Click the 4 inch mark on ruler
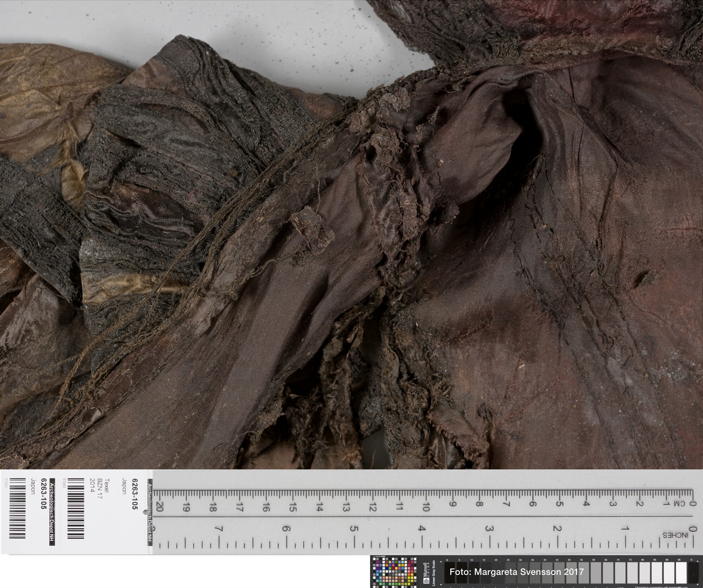This screenshot has height=588, width=703. click(422, 529)
